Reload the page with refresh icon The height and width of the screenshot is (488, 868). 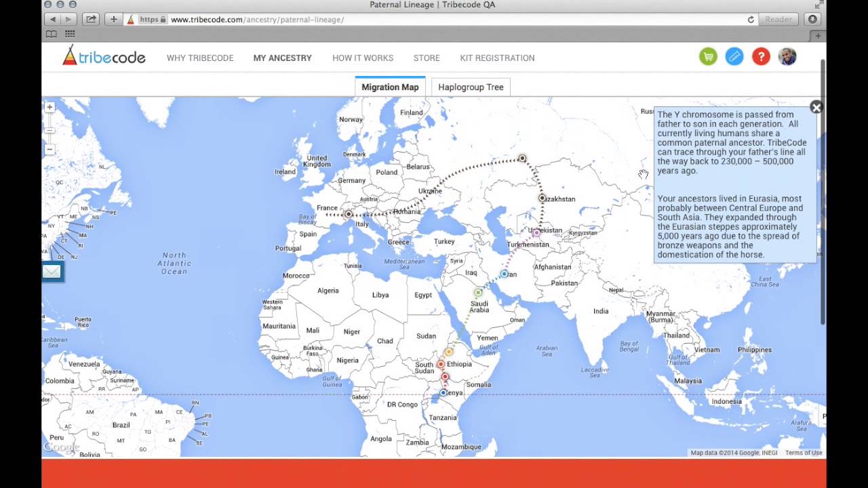751,20
